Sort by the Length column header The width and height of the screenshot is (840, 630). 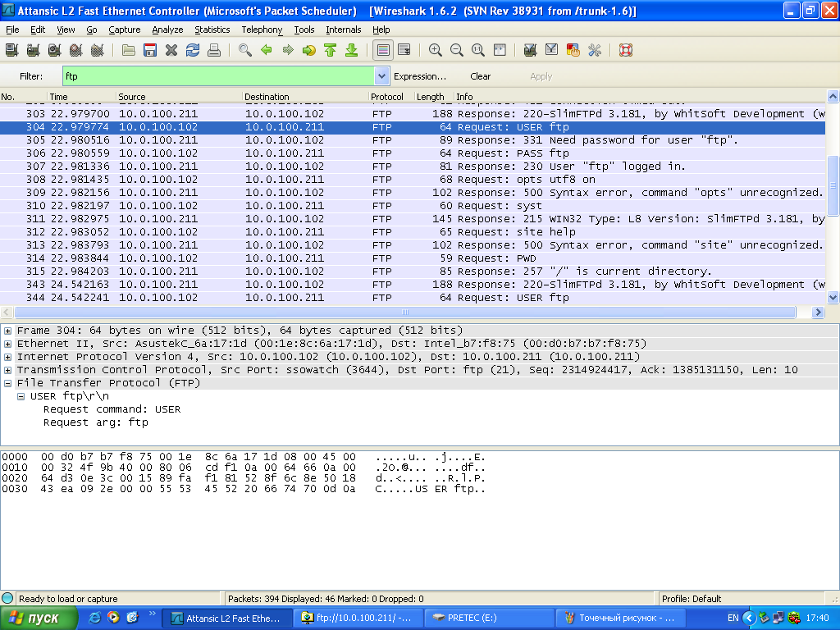click(x=433, y=97)
